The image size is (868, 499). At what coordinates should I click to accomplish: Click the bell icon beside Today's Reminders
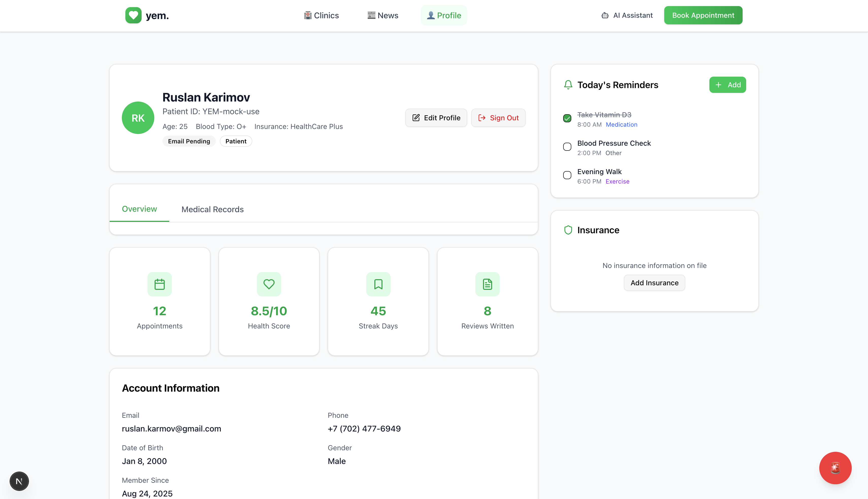568,85
